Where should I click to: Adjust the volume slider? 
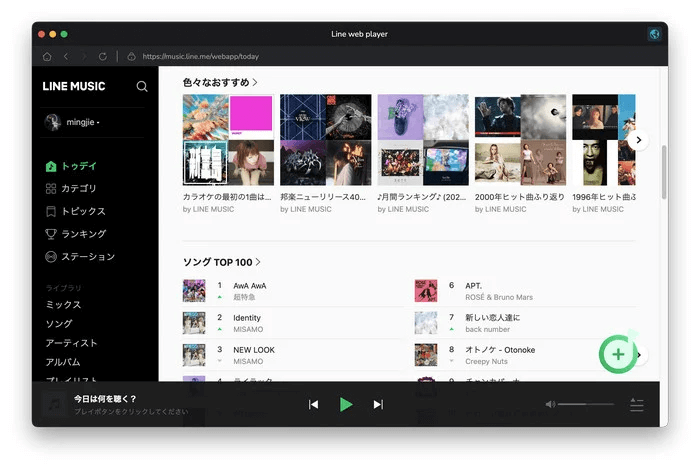(x=586, y=404)
